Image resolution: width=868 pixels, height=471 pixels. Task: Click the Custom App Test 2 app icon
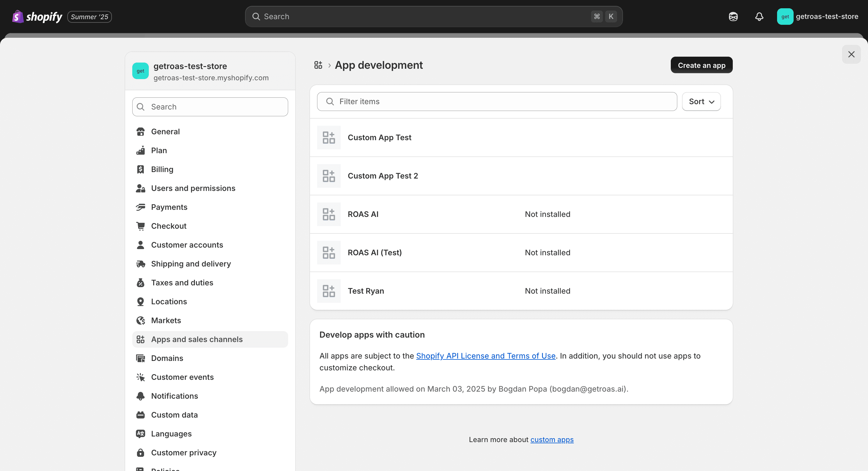point(329,176)
